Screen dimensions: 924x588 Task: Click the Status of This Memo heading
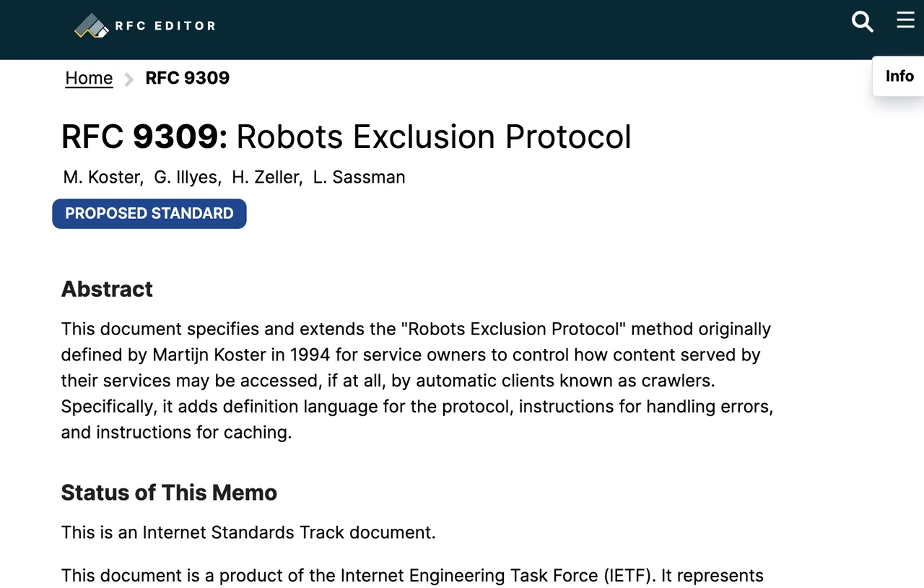[x=169, y=493]
